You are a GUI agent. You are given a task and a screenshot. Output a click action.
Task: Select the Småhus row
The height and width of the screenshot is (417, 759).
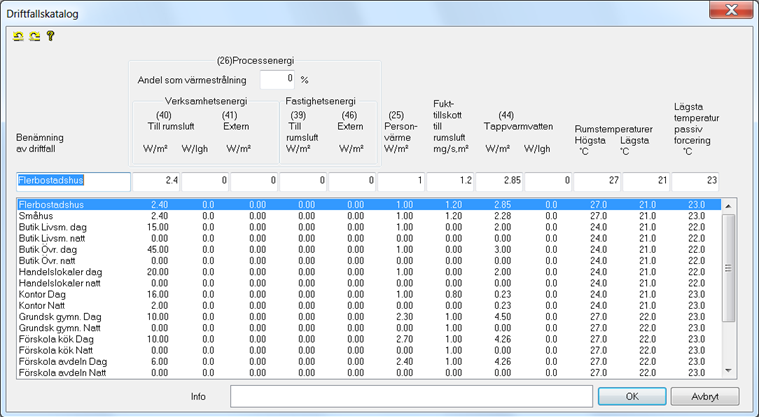[369, 216]
